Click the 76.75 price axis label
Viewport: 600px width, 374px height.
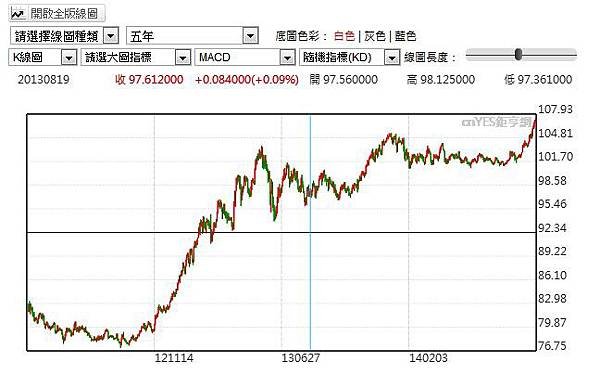[553, 346]
